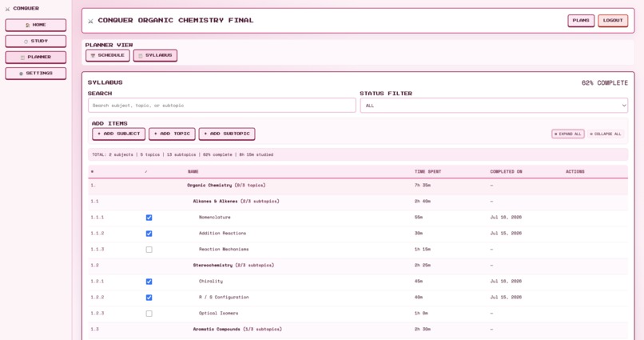The height and width of the screenshot is (340, 644).
Task: Click the 40m time for R / S Configuration
Action: [x=419, y=298]
